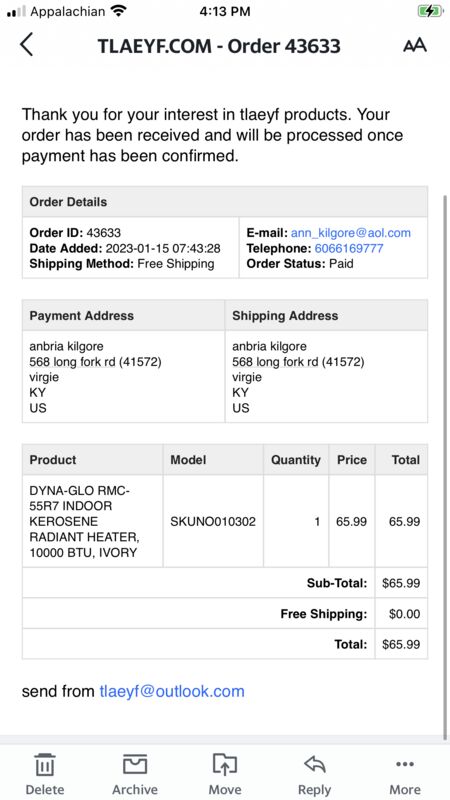
Task: Tap the battery charging indicator
Action: tap(431, 11)
